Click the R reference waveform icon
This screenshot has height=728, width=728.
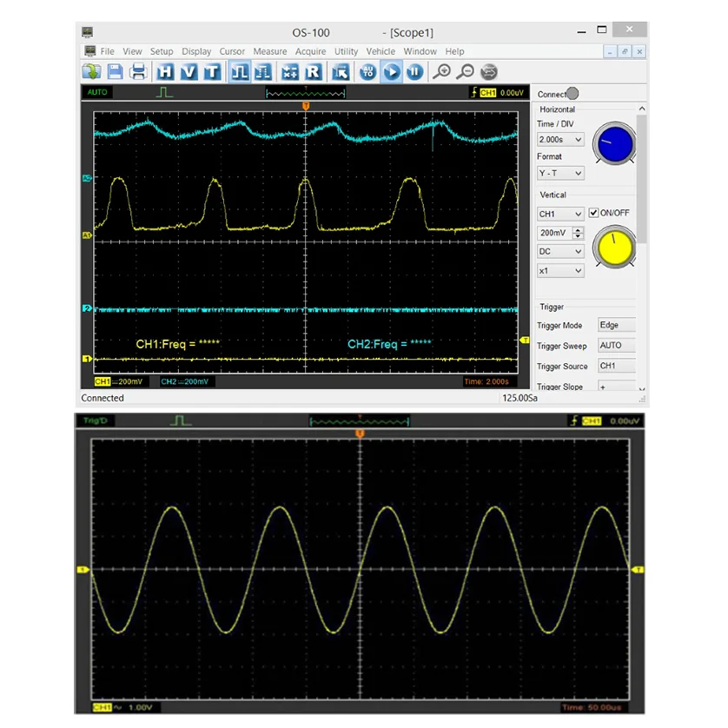[313, 72]
